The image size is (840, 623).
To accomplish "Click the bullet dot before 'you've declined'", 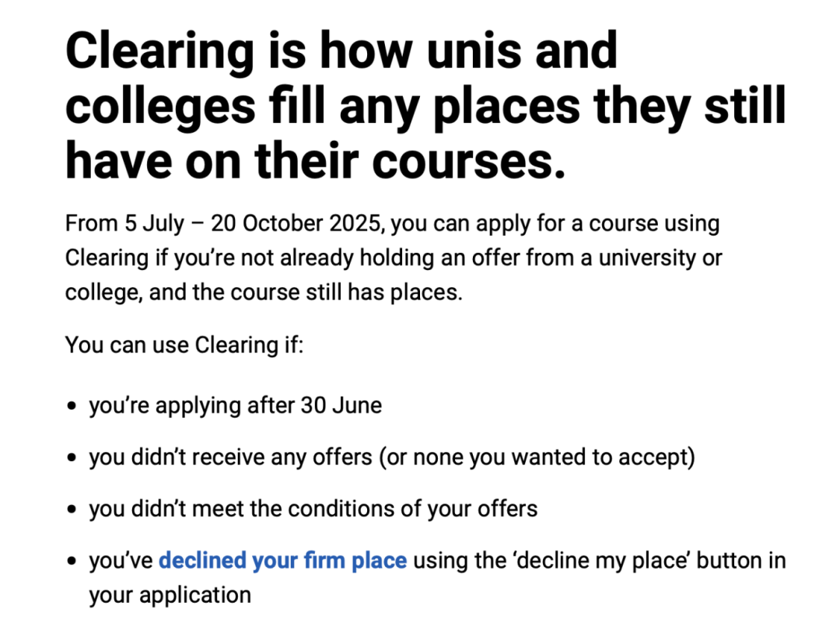I will pyautogui.click(x=72, y=562).
